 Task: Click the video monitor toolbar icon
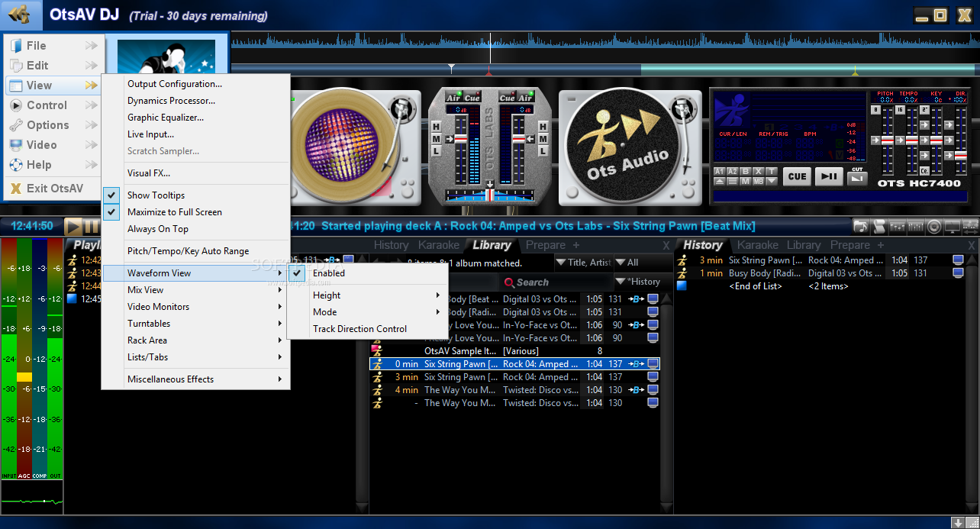(952, 226)
